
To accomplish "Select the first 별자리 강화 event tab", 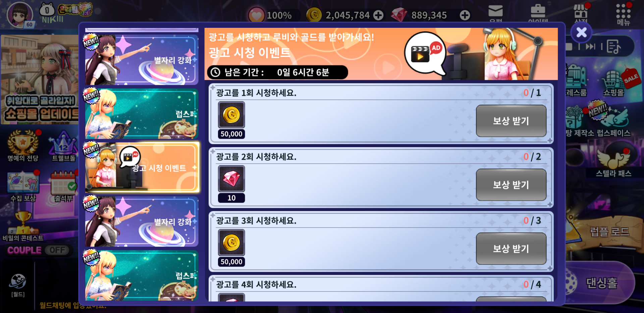I will coord(142,60).
